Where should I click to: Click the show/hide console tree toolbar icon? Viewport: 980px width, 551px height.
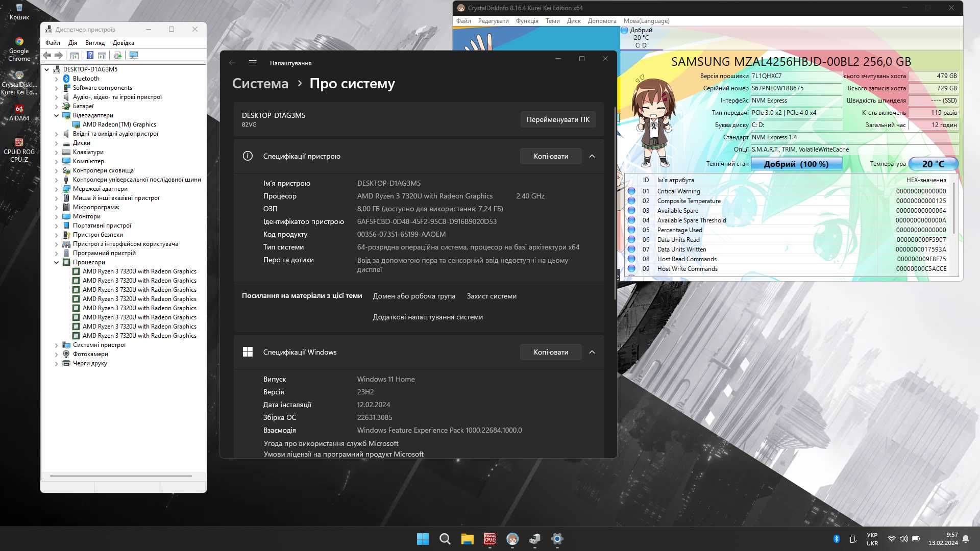75,55
